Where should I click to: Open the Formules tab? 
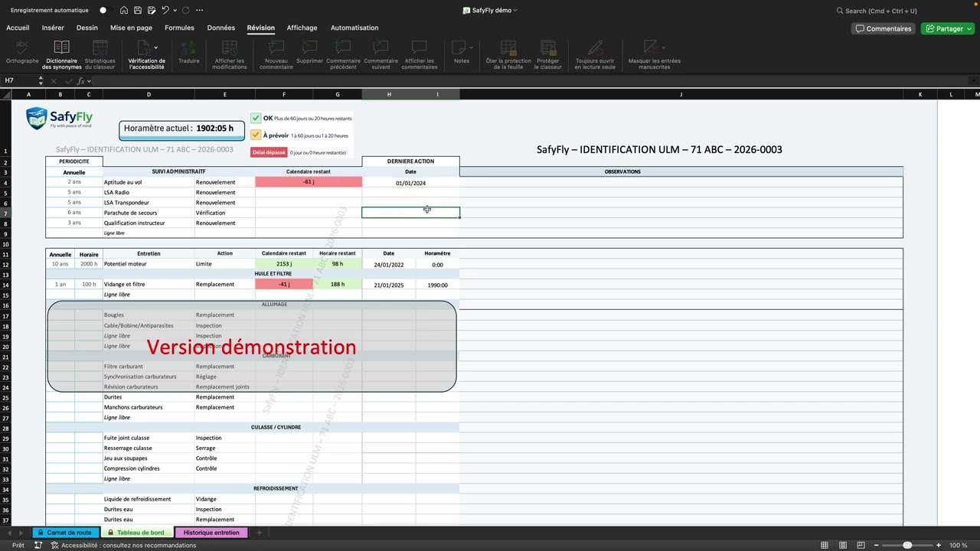(179, 28)
